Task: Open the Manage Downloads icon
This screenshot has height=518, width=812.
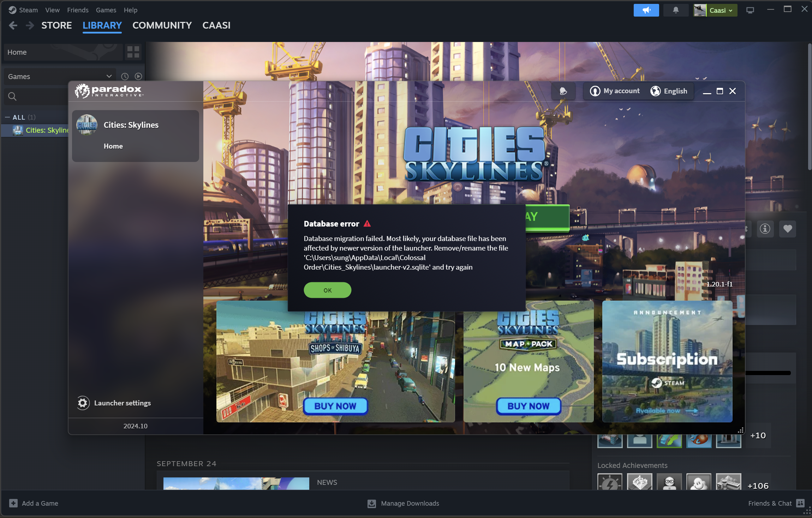Action: pyautogui.click(x=372, y=504)
